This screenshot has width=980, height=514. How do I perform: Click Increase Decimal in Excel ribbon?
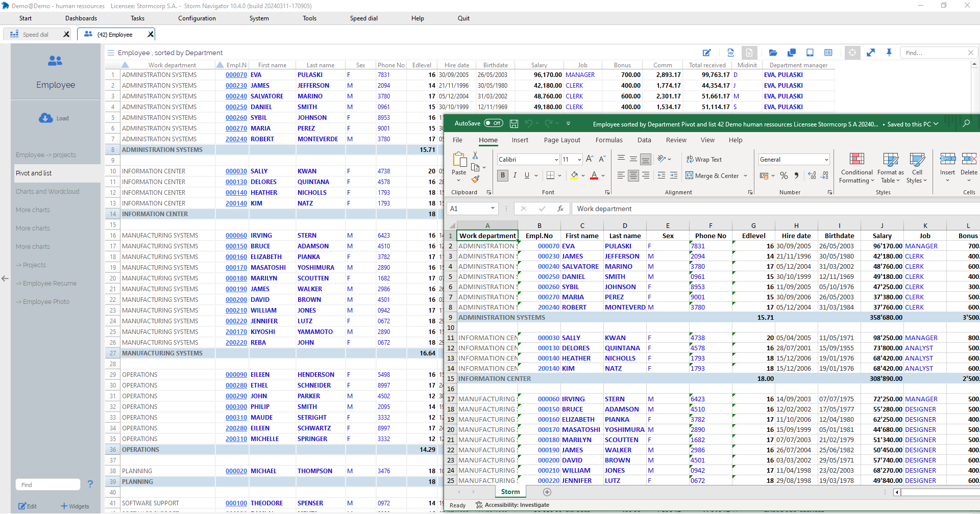[x=812, y=175]
